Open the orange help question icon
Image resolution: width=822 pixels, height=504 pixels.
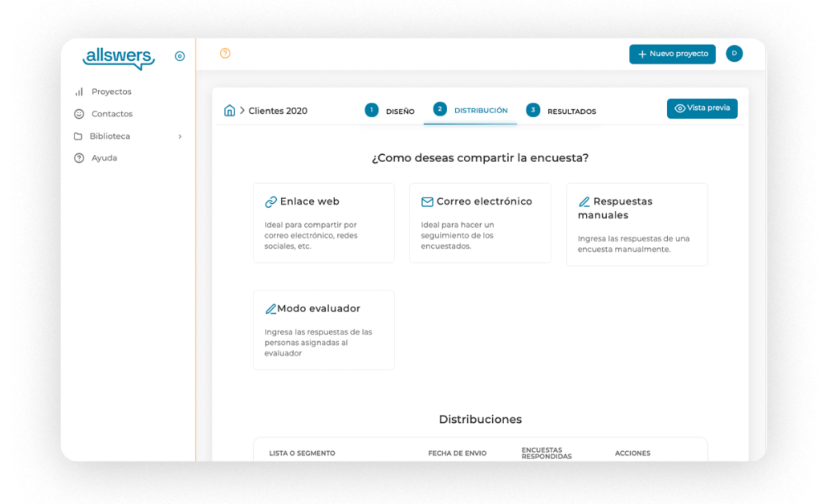pyautogui.click(x=225, y=54)
